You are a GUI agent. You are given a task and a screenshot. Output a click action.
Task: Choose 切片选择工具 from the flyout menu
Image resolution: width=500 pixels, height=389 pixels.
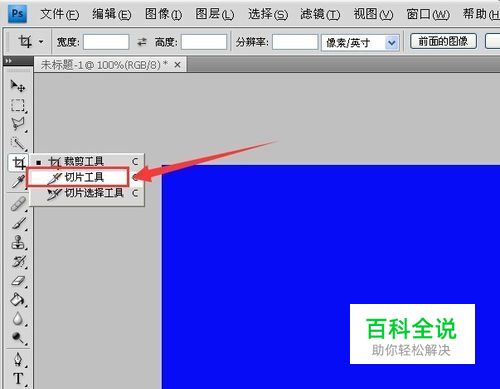point(87,193)
